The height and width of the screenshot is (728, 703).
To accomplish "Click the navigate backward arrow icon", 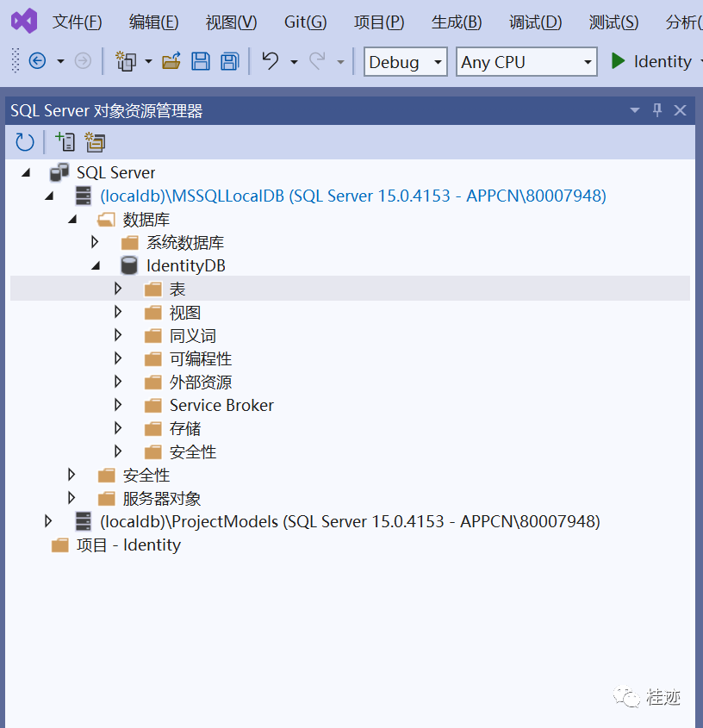I will click(37, 61).
